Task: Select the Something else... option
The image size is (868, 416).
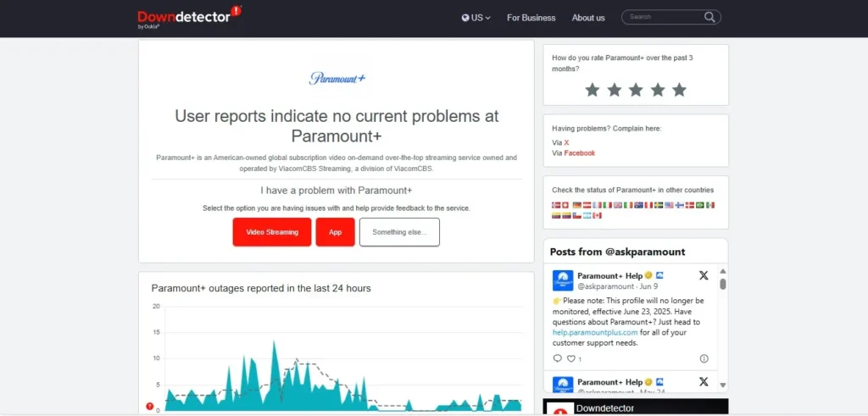Action: 399,232
